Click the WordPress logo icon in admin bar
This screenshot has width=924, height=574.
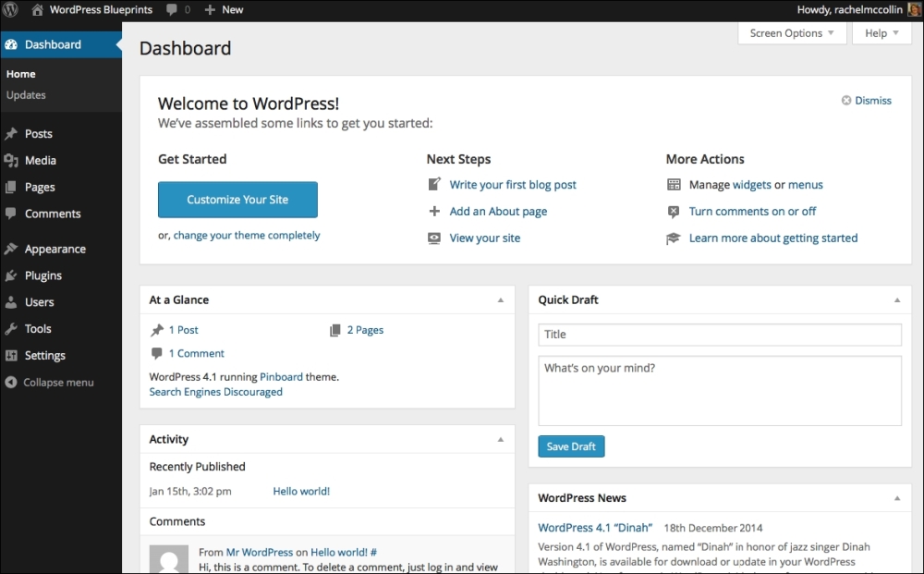[10, 9]
